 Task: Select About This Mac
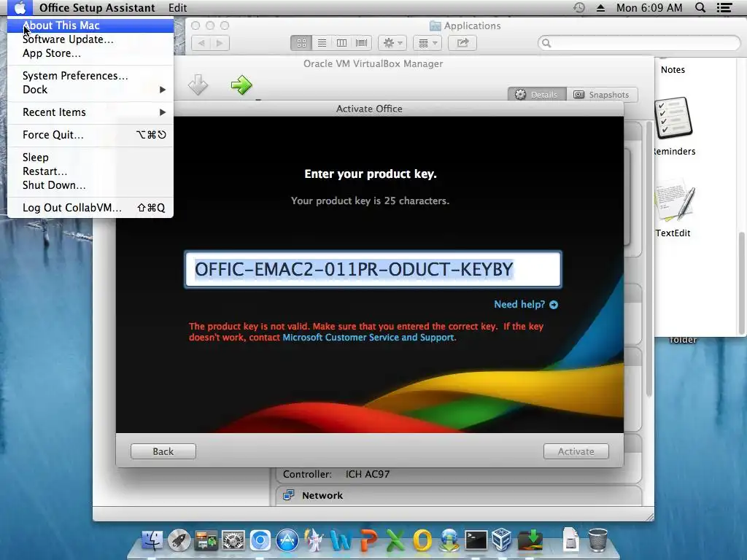(x=90, y=26)
